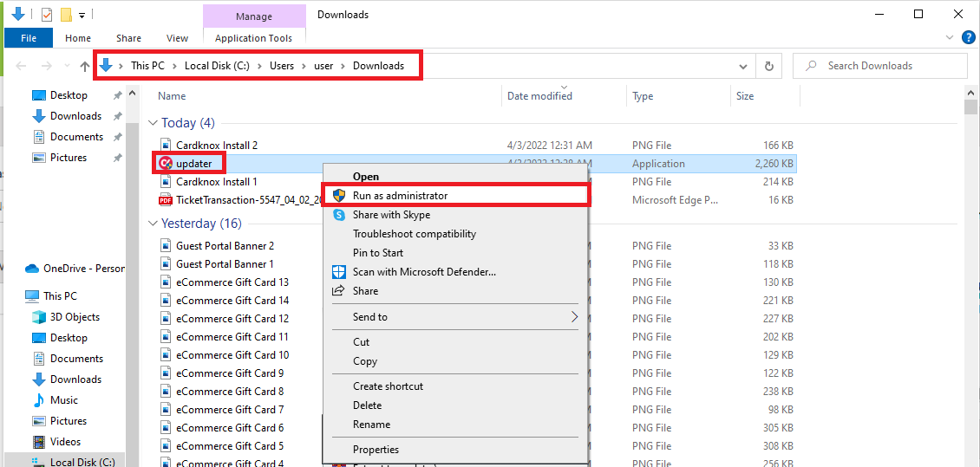Click This PC in the address path
The image size is (980, 467).
click(147, 66)
